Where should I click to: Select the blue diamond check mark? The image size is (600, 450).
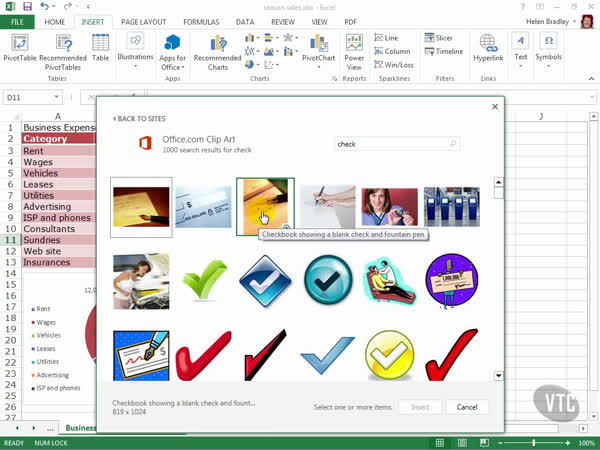tap(265, 280)
